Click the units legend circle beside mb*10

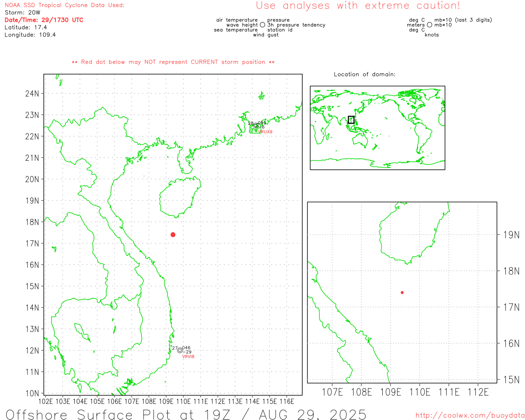point(429,25)
